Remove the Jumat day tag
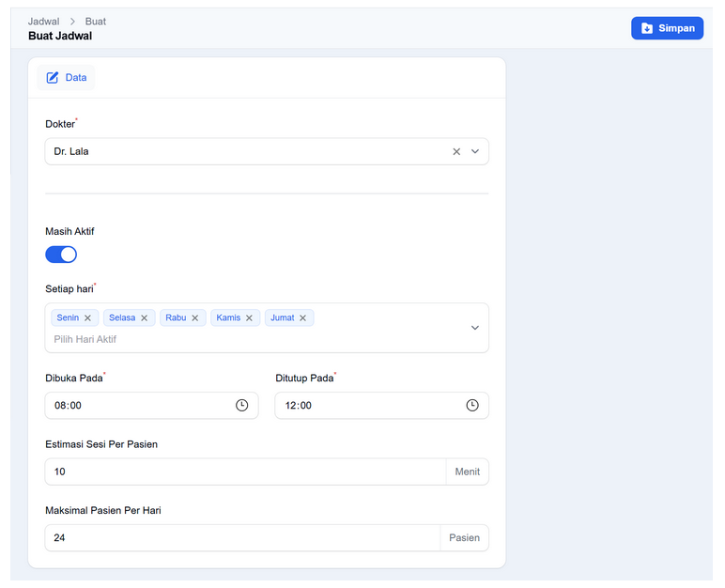The image size is (725, 588). coord(302,317)
